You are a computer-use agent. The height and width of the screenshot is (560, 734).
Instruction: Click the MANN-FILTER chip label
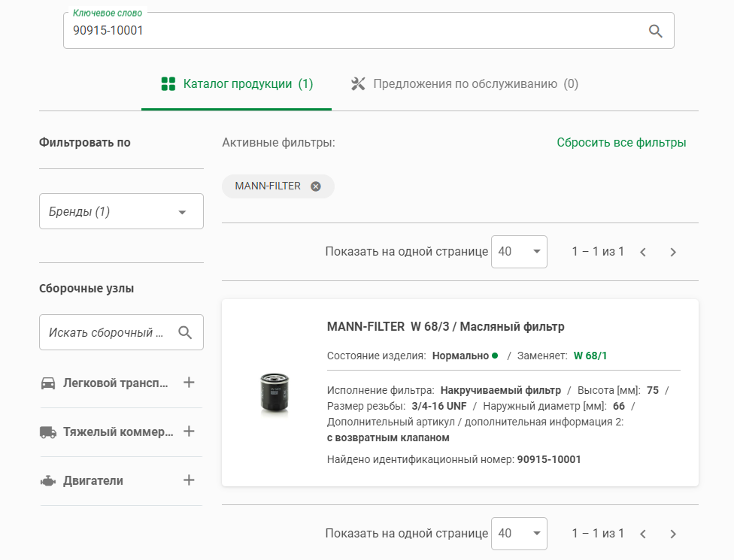point(268,186)
